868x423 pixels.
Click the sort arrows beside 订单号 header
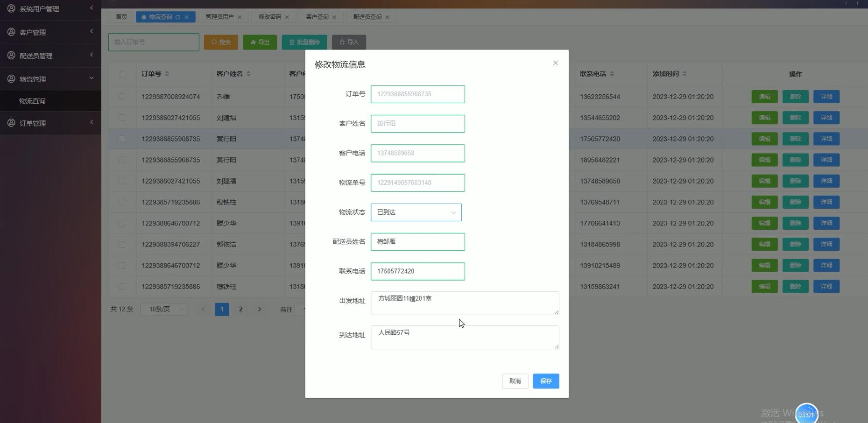click(167, 74)
